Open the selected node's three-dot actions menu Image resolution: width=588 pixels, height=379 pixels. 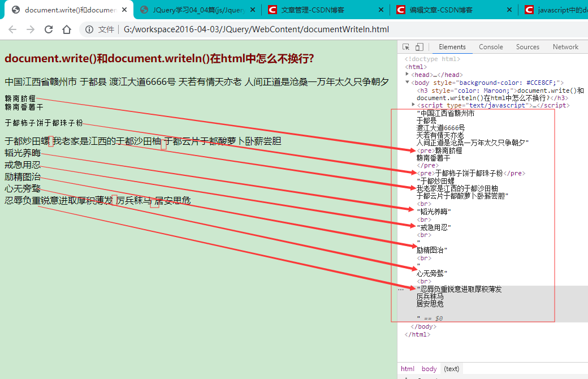coord(401,289)
